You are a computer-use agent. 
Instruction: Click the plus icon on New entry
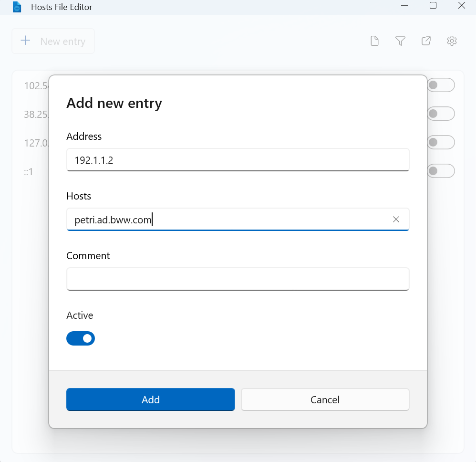click(25, 41)
